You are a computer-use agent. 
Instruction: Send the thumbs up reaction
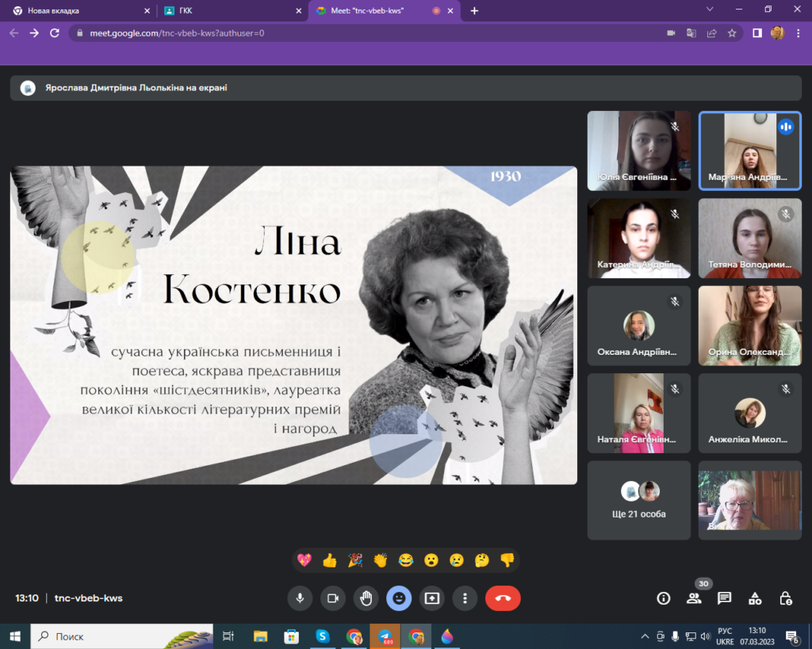(330, 560)
